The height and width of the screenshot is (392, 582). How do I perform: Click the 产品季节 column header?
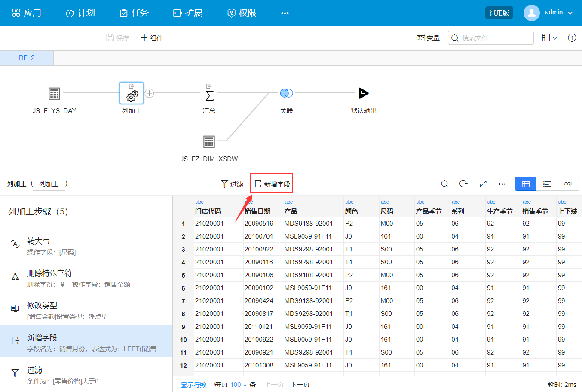429,211
